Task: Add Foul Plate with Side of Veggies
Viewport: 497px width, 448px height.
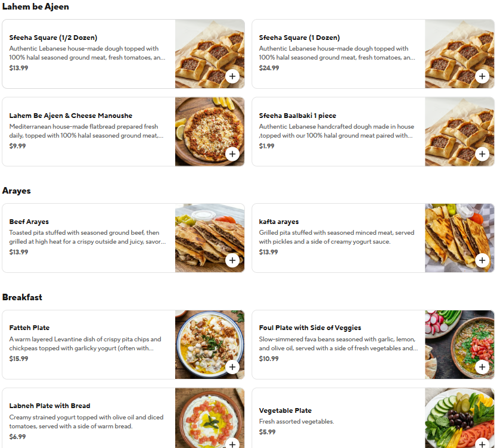Action: 482,367
